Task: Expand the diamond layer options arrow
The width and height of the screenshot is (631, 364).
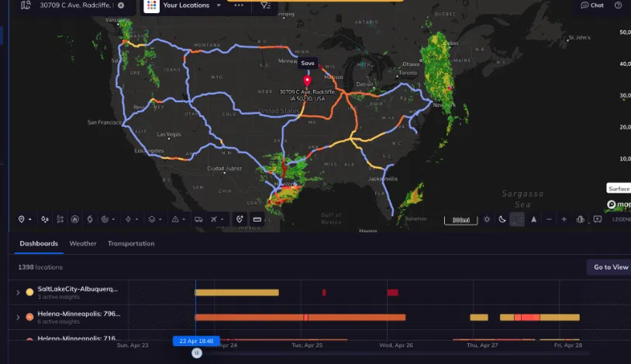Action: point(137,220)
